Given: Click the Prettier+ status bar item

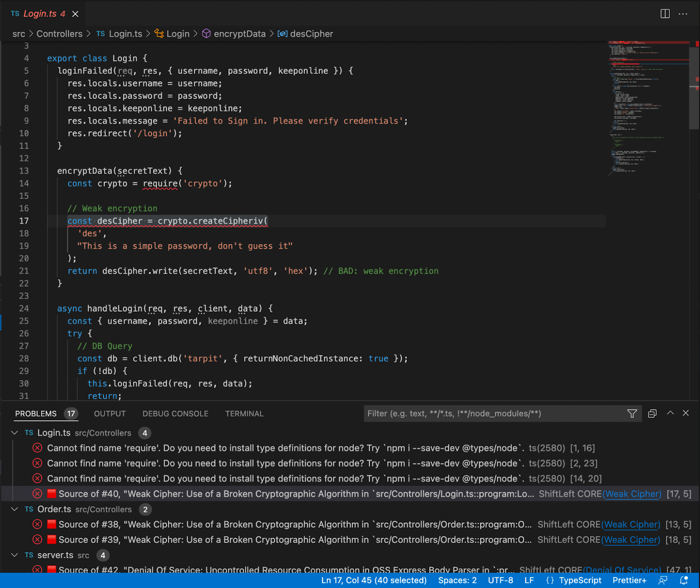Looking at the screenshot, I should coord(630,580).
